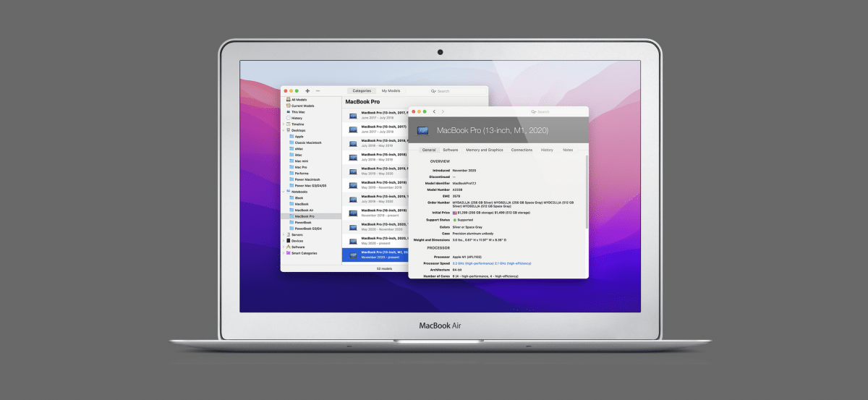
Task: Click the detail window vertical scrollbar
Action: coord(587,192)
